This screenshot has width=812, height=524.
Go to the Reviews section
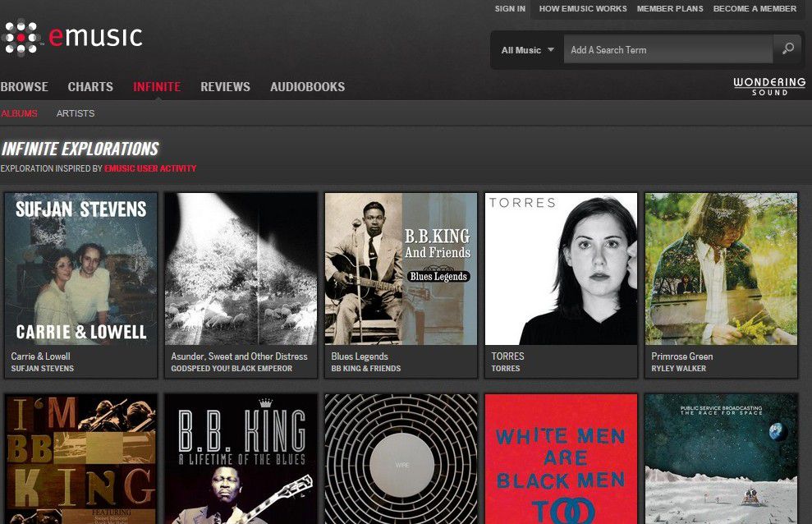pos(225,86)
